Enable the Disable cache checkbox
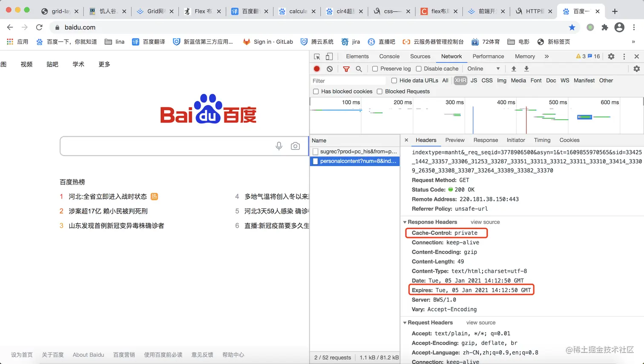 [419, 69]
